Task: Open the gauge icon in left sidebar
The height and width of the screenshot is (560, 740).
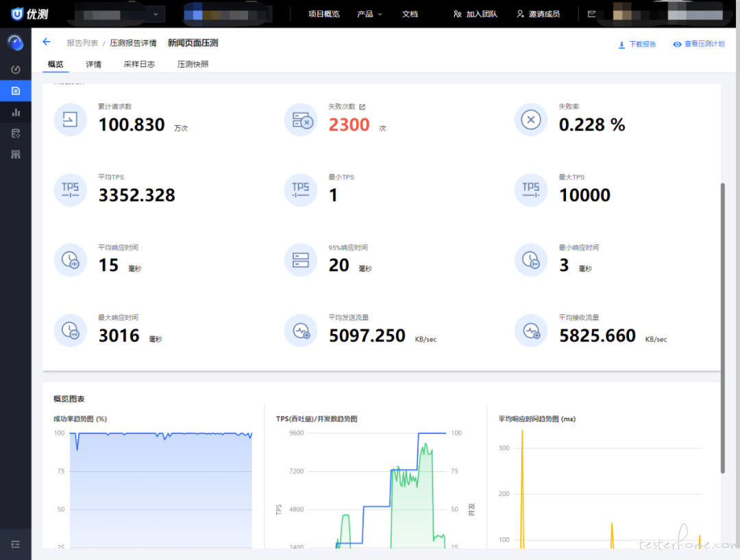Action: tap(16, 69)
